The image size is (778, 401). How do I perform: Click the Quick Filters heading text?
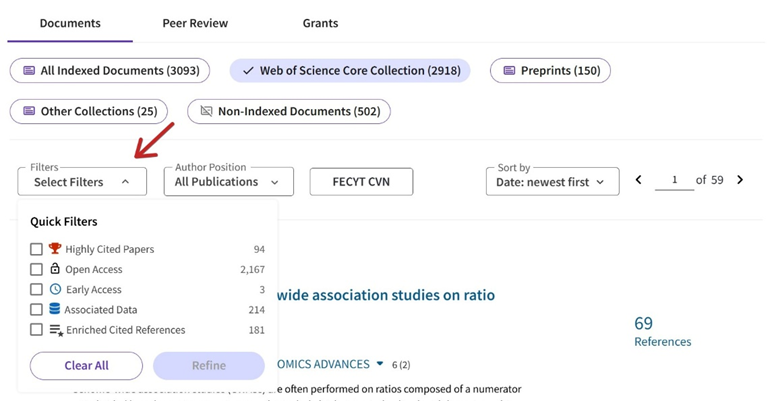[64, 222]
